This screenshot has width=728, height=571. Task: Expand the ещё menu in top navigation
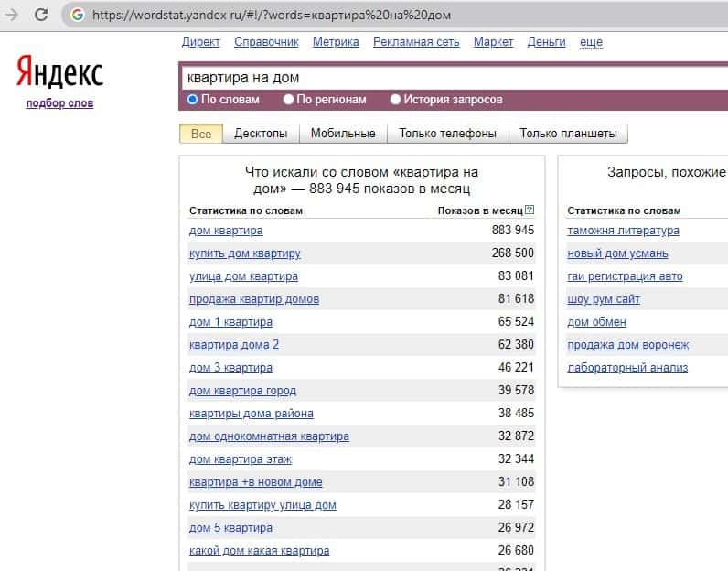tap(591, 42)
